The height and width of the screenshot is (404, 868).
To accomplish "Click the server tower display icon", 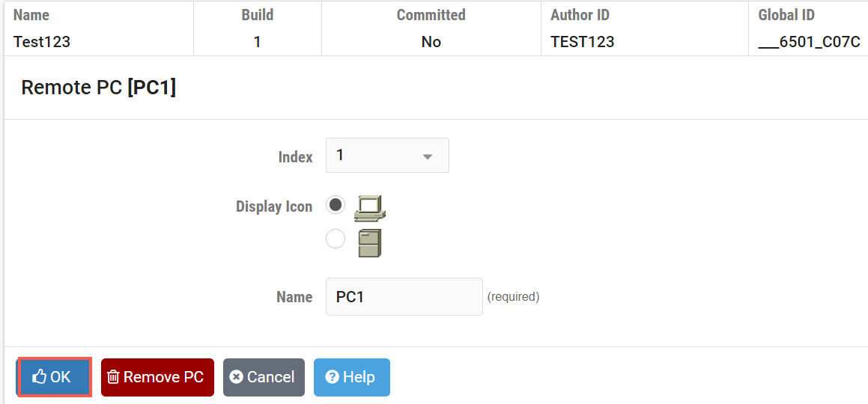I will point(370,243).
